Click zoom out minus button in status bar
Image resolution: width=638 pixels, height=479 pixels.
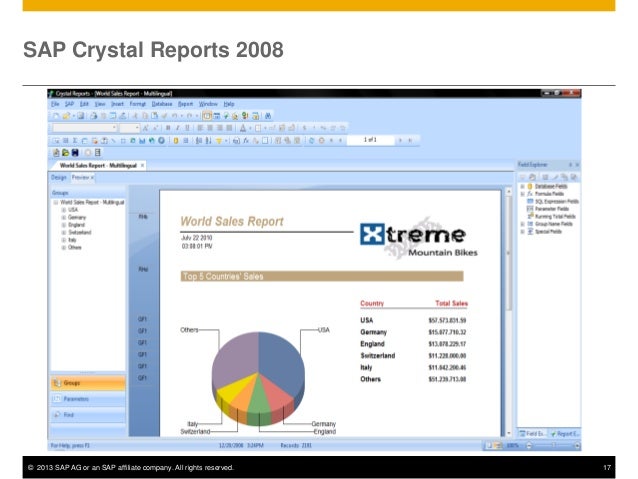point(529,446)
